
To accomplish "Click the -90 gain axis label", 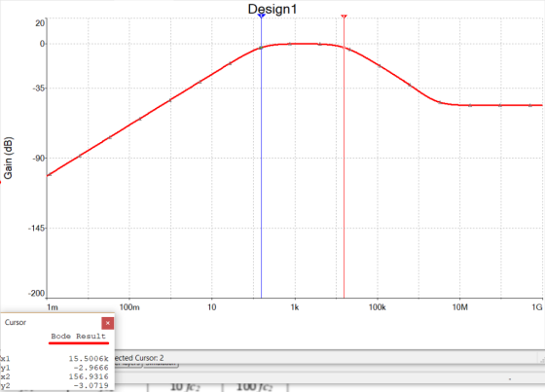I will (x=39, y=159).
